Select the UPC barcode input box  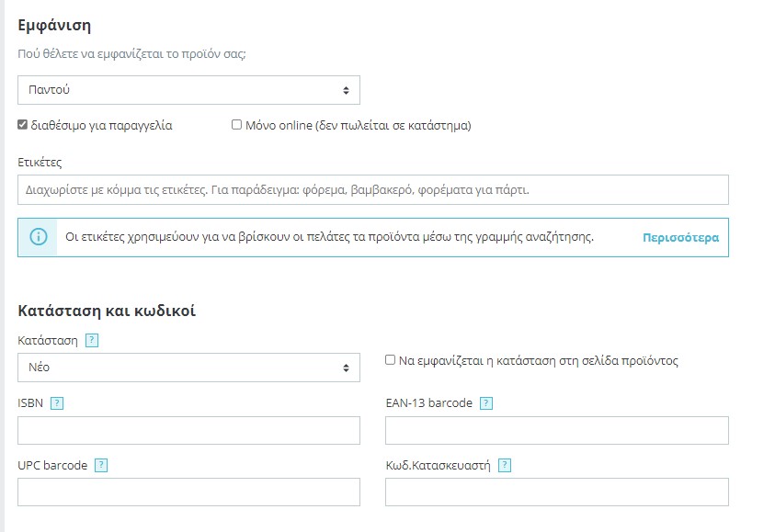click(x=188, y=492)
